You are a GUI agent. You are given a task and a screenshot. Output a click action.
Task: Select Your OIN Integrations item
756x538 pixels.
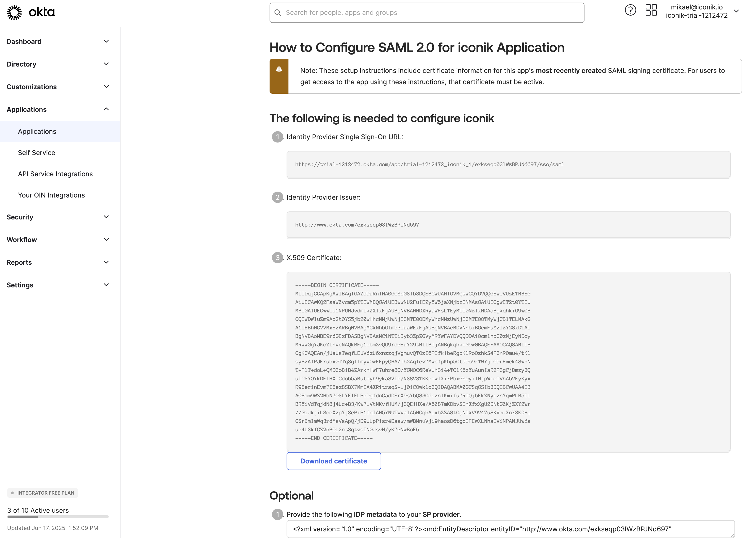coord(52,195)
